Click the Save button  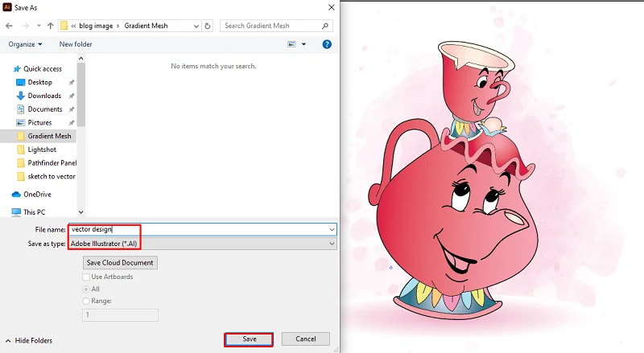pyautogui.click(x=249, y=339)
